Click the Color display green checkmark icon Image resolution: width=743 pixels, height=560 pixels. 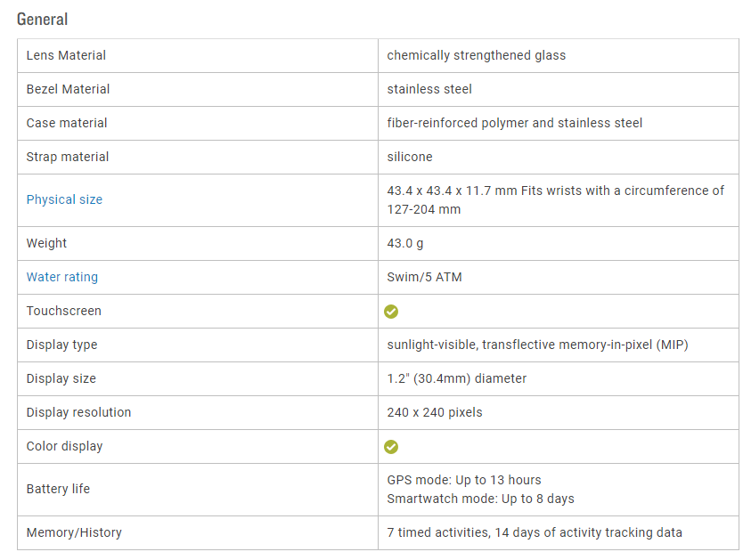(x=391, y=447)
